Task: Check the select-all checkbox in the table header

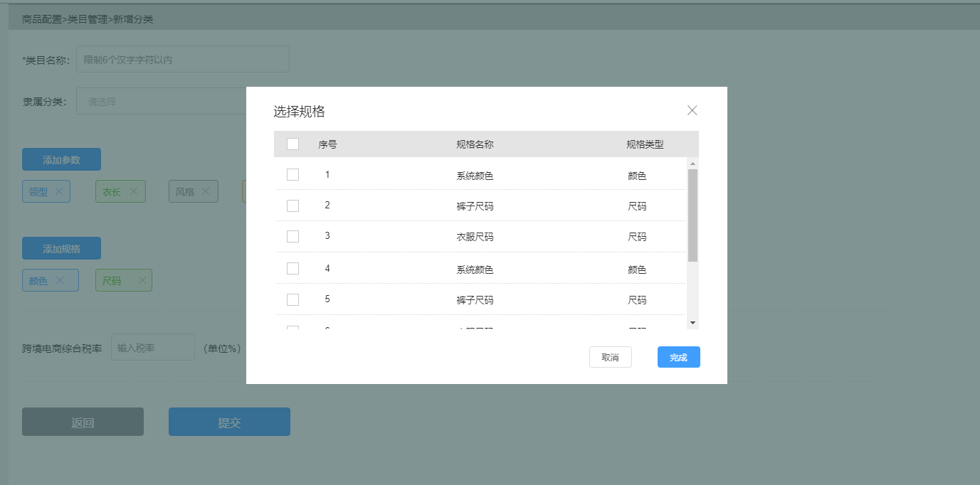Action: 293,144
